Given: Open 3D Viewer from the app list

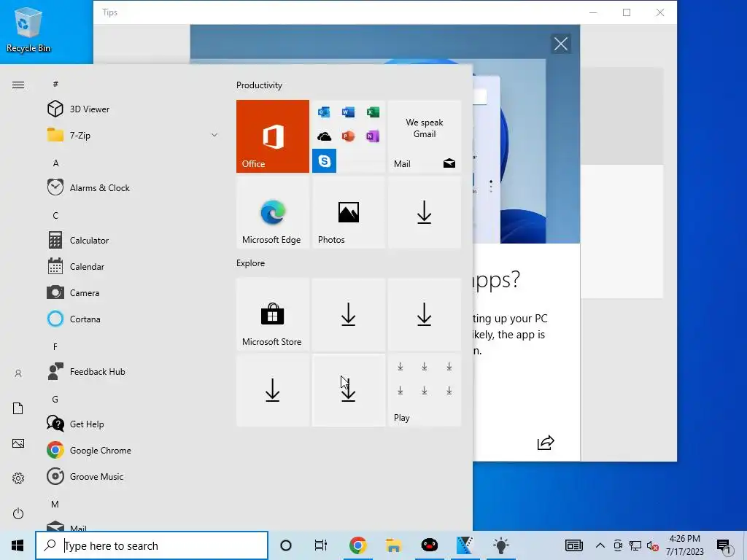Looking at the screenshot, I should tap(131, 109).
